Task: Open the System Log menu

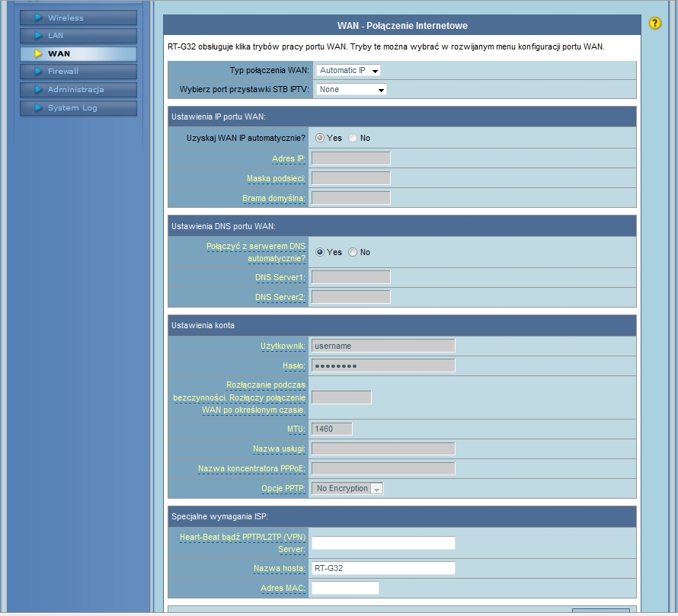Action: pos(78,107)
